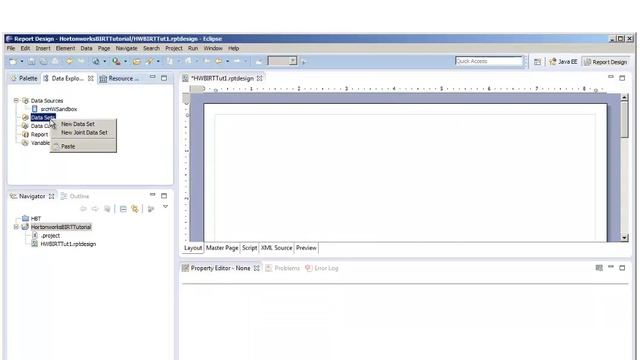Viewport: 640px width, 360px height.
Task: Switch to the Error Log tab
Action: point(322,268)
